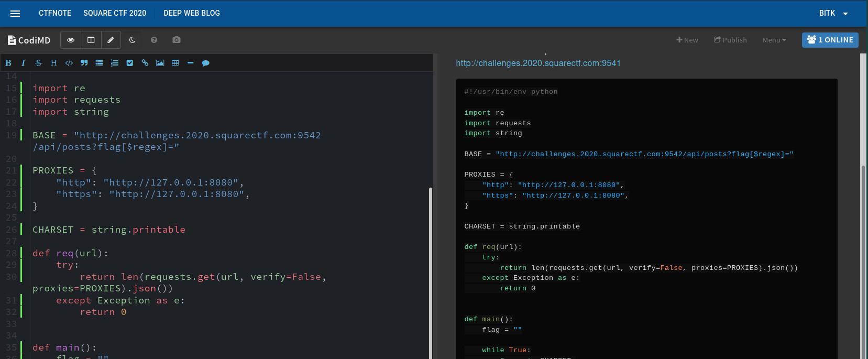Click 'except Exception as e:' in editor
The image size is (868, 359).
pyautogui.click(x=120, y=300)
